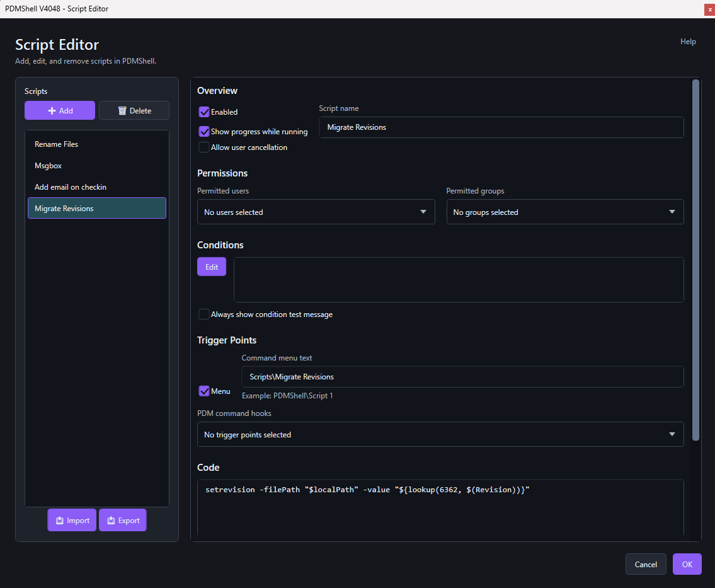The image size is (715, 588).
Task: Click the "Trigger Points" heading
Action: tap(227, 340)
